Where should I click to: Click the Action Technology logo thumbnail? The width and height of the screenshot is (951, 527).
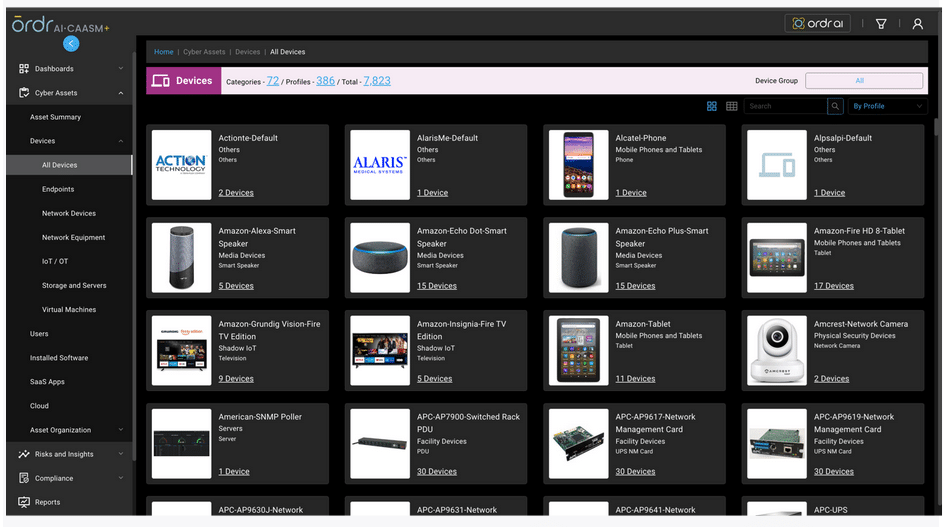coord(181,165)
